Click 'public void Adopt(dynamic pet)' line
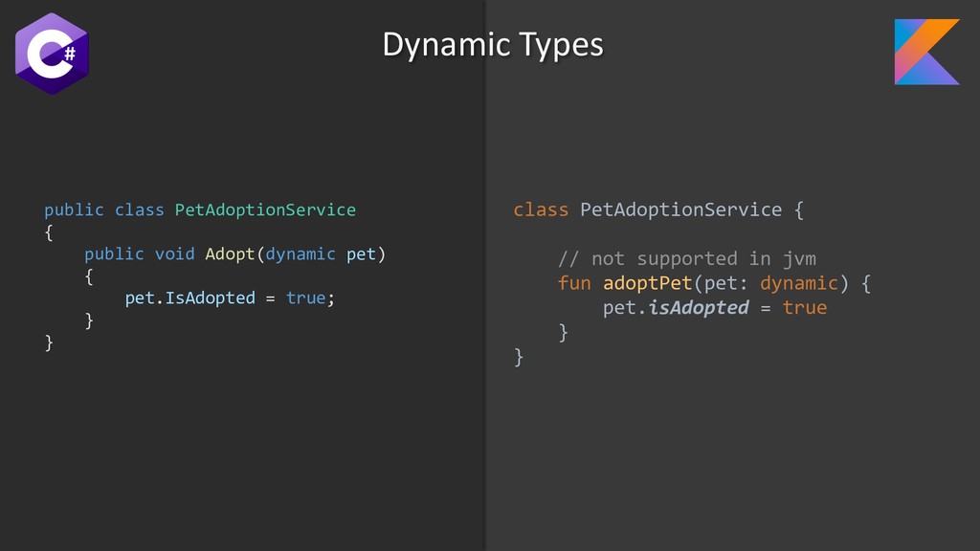This screenshot has width=980, height=551. 235,253
